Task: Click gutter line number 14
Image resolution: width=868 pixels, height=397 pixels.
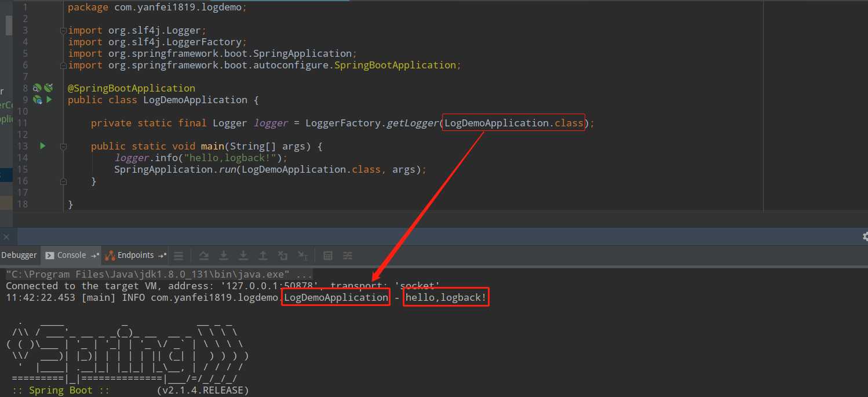Action: [23, 158]
